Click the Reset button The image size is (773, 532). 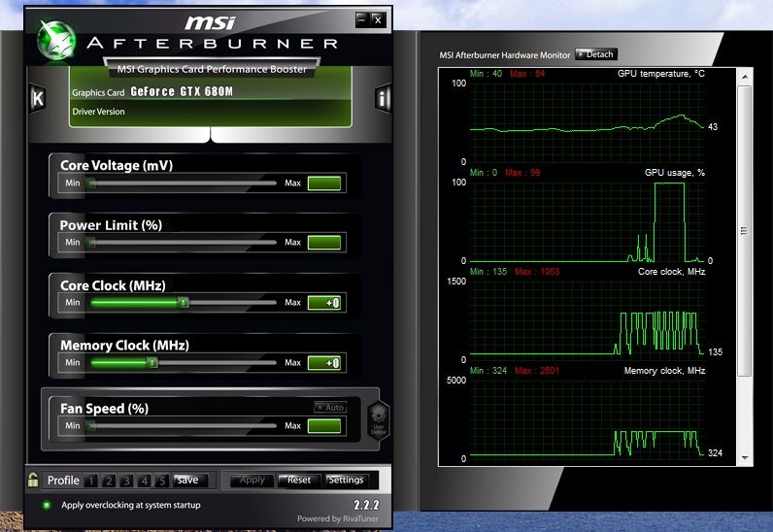coord(299,481)
